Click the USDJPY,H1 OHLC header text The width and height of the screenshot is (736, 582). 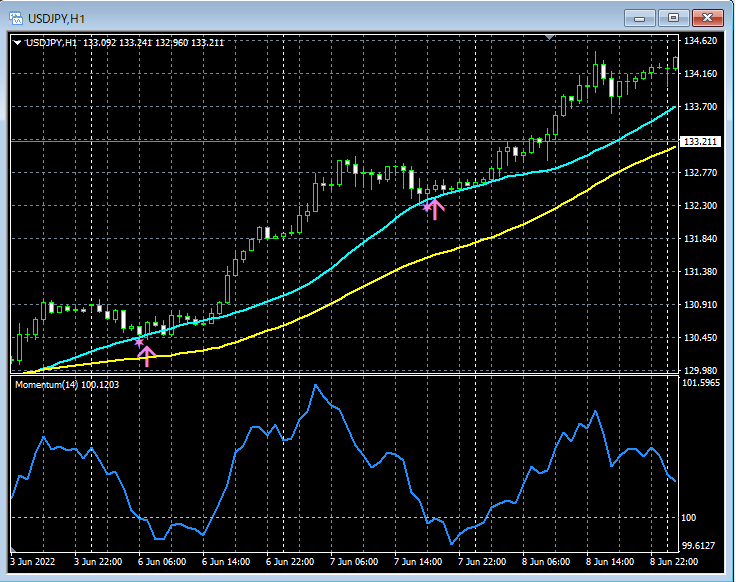[x=125, y=43]
